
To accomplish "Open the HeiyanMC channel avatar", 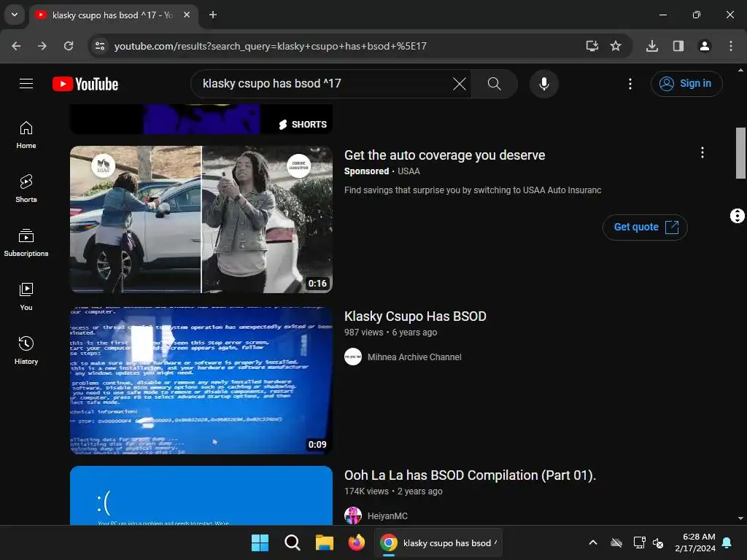I will tap(353, 516).
